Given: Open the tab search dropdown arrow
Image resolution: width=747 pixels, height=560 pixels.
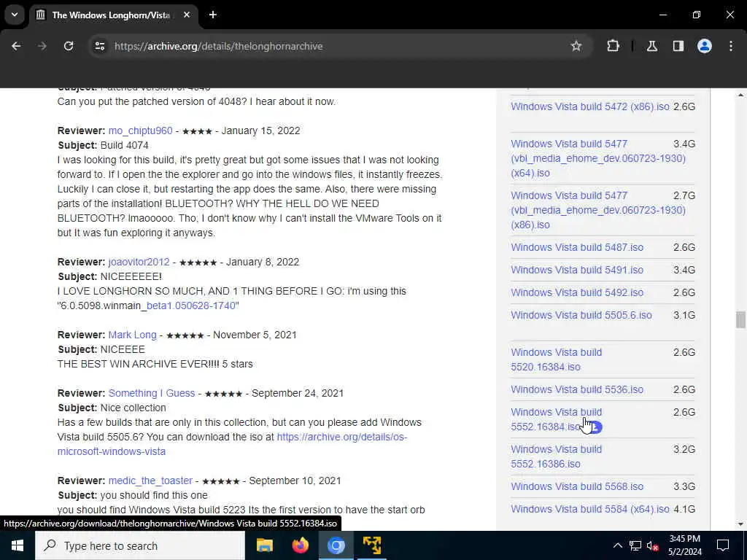Looking at the screenshot, I should pos(15,15).
